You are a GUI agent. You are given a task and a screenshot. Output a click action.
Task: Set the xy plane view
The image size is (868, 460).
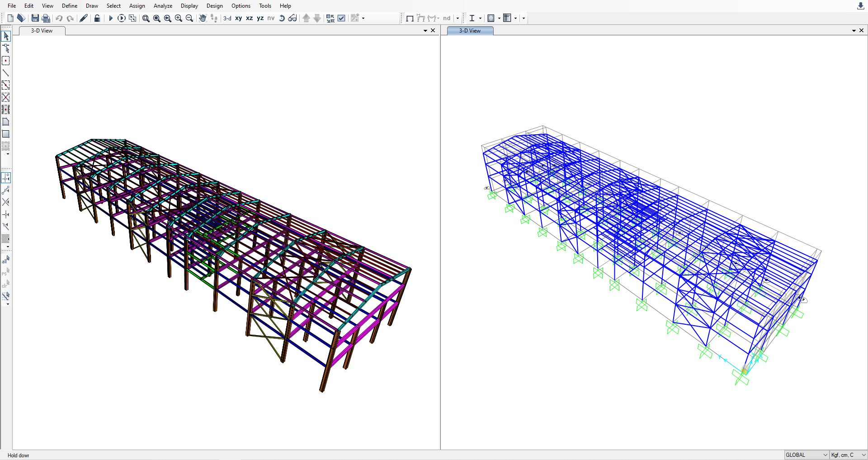point(238,18)
